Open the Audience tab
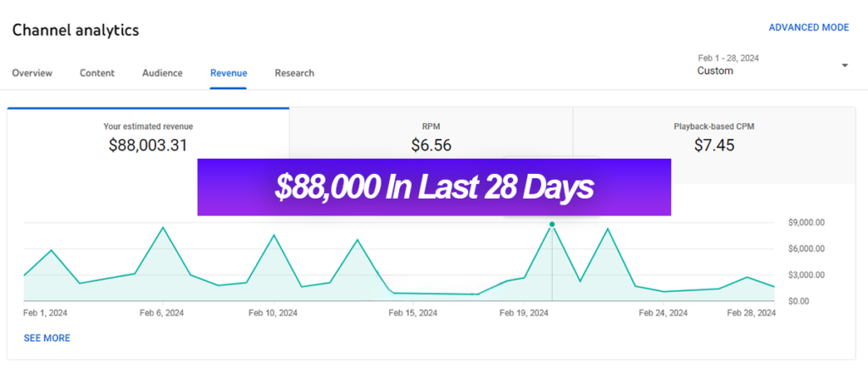 point(162,73)
